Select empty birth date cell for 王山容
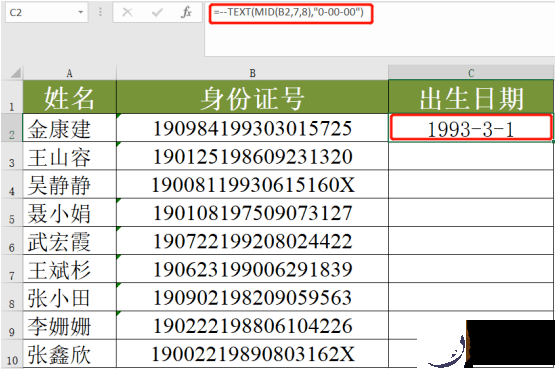Image resolution: width=556 pixels, height=373 pixels. coord(471,156)
